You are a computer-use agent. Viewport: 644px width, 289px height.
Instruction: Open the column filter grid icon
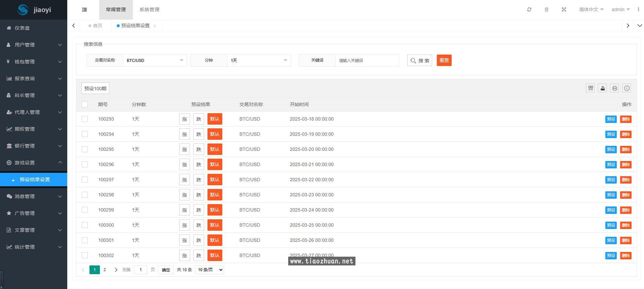click(591, 88)
